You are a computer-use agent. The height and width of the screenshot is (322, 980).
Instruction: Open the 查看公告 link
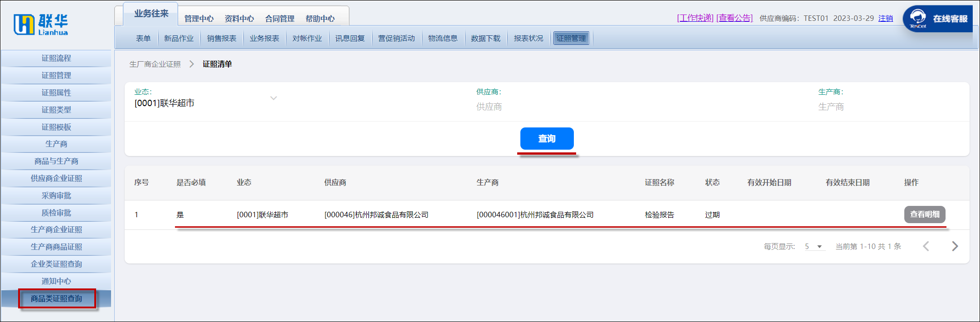click(734, 18)
